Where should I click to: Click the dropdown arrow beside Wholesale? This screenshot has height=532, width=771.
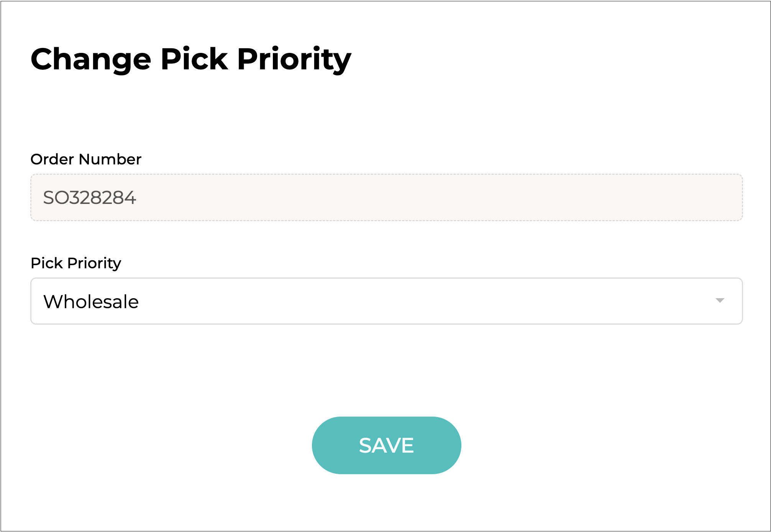(x=720, y=300)
